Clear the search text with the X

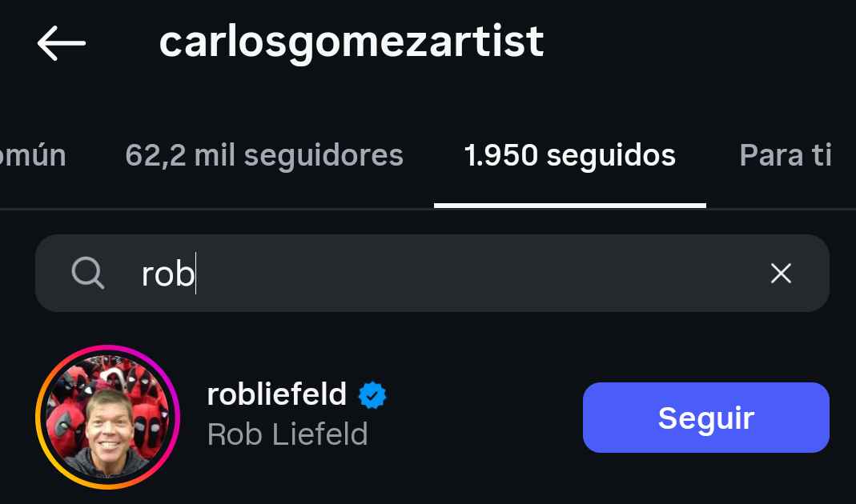click(x=781, y=274)
